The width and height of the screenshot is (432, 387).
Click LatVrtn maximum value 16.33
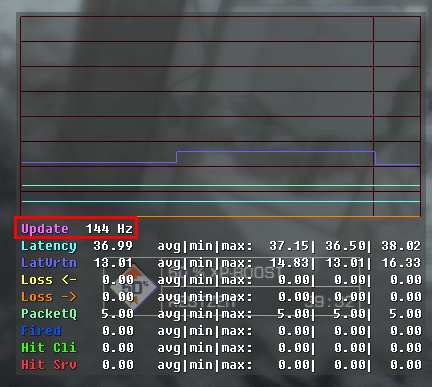[x=401, y=263]
